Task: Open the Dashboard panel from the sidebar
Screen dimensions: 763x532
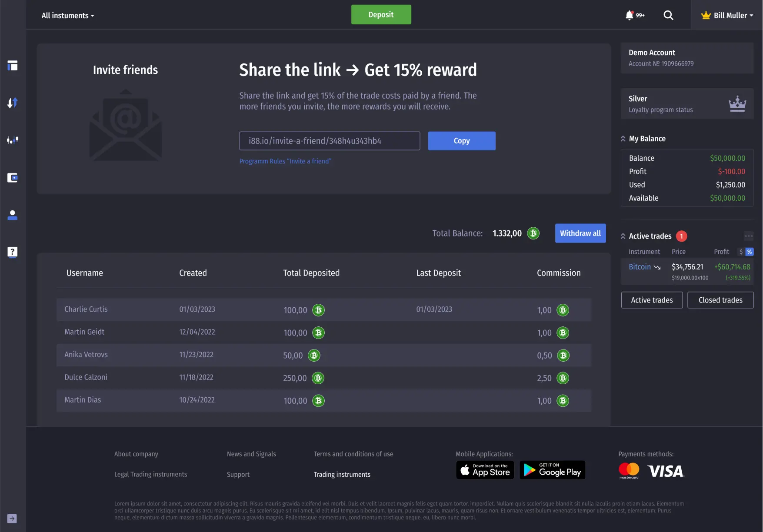Action: pyautogui.click(x=12, y=66)
